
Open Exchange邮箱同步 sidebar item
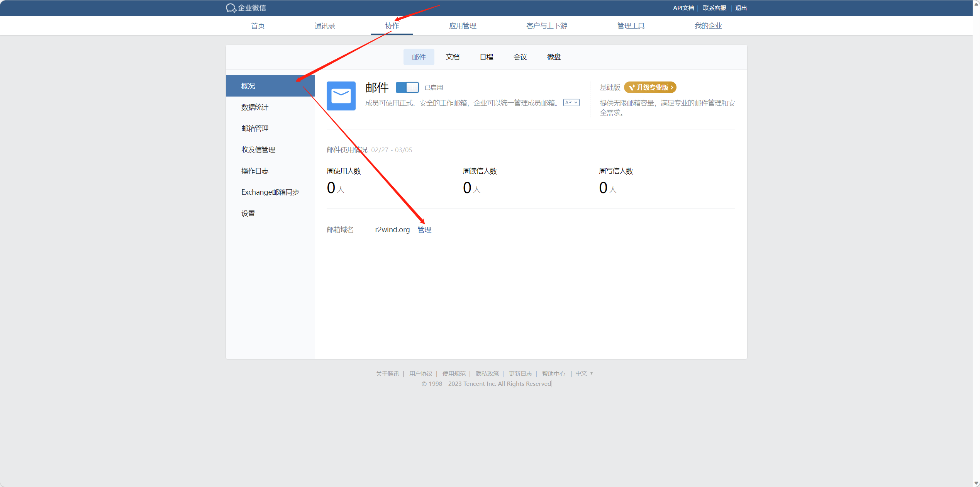pos(270,192)
